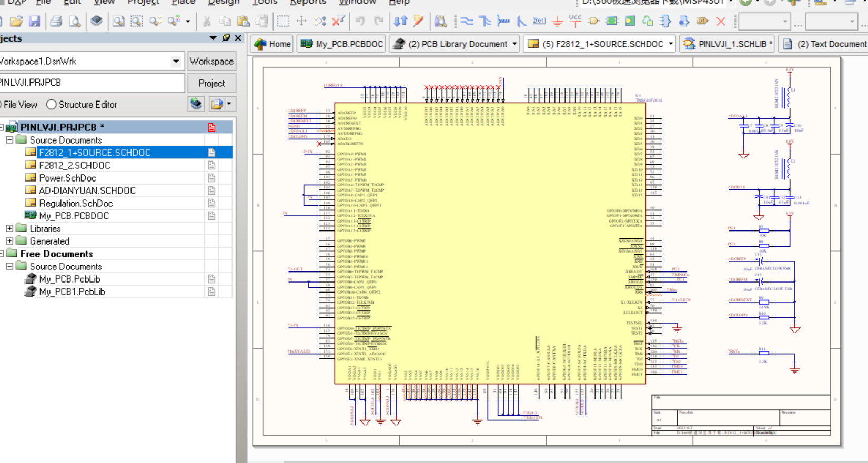The width and height of the screenshot is (868, 463).
Task: Place a GND power port
Action: coord(557,22)
